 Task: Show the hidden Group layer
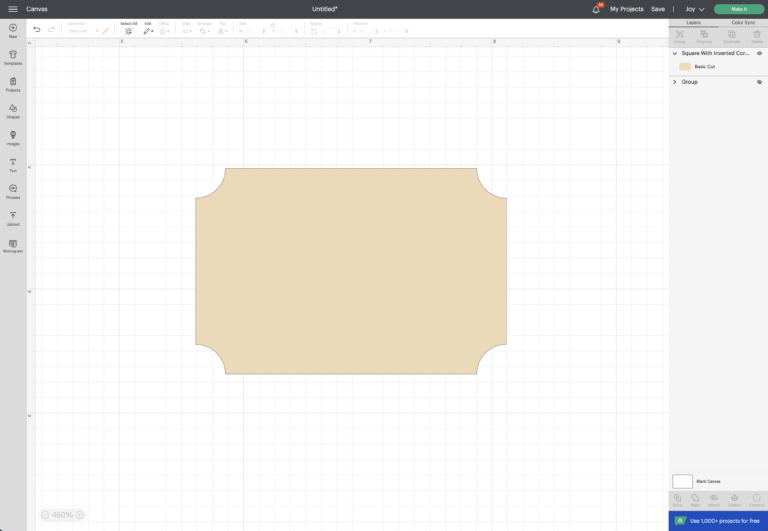tap(759, 82)
